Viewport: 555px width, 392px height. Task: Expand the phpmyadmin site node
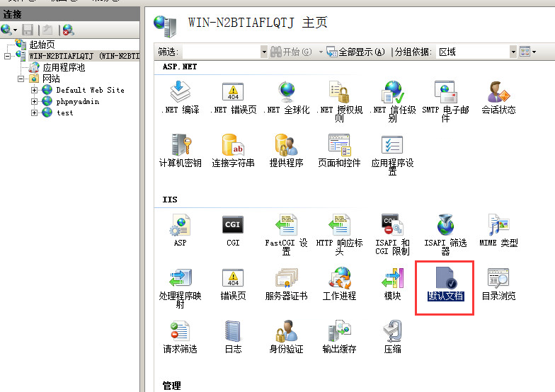[x=34, y=101]
